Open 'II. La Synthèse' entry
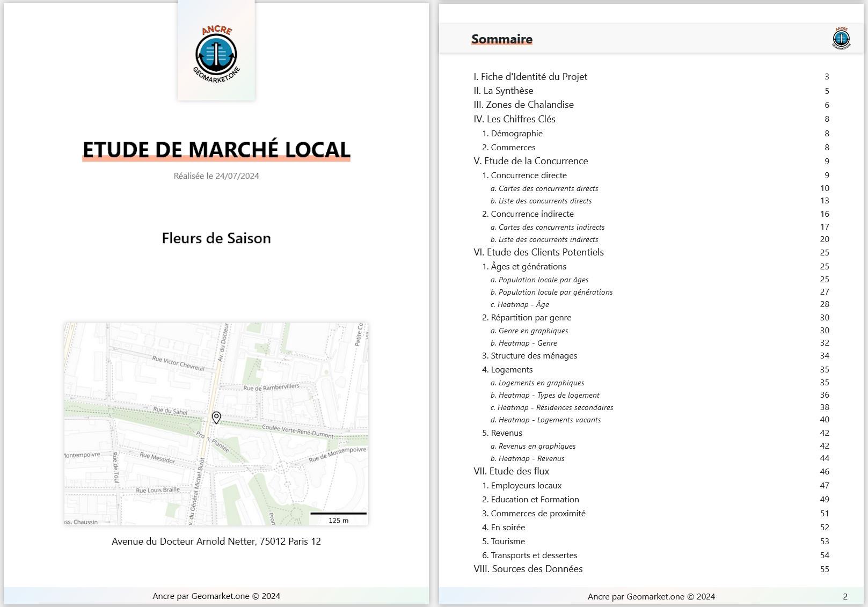The width and height of the screenshot is (868, 607). pos(504,91)
